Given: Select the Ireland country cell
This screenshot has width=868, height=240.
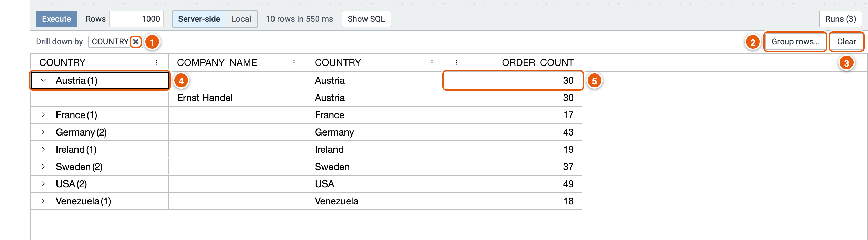Looking at the screenshot, I should [375, 149].
